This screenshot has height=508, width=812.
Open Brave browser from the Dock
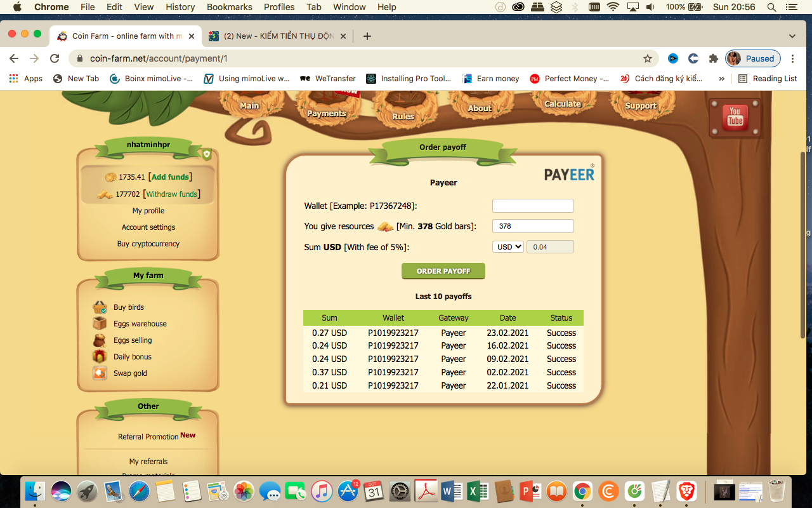[686, 491]
